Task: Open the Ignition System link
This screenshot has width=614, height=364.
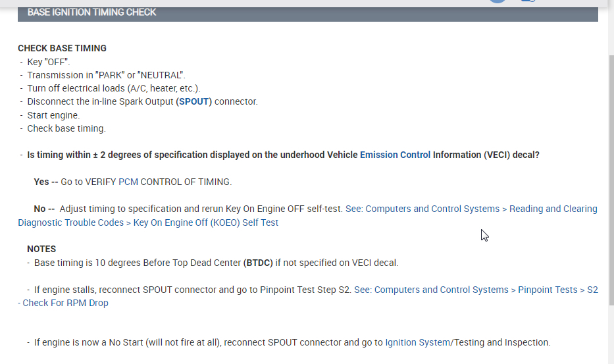Action: 417,342
